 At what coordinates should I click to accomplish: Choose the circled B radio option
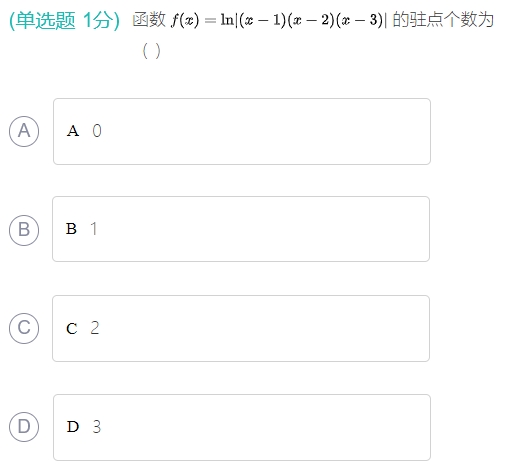pos(24,230)
